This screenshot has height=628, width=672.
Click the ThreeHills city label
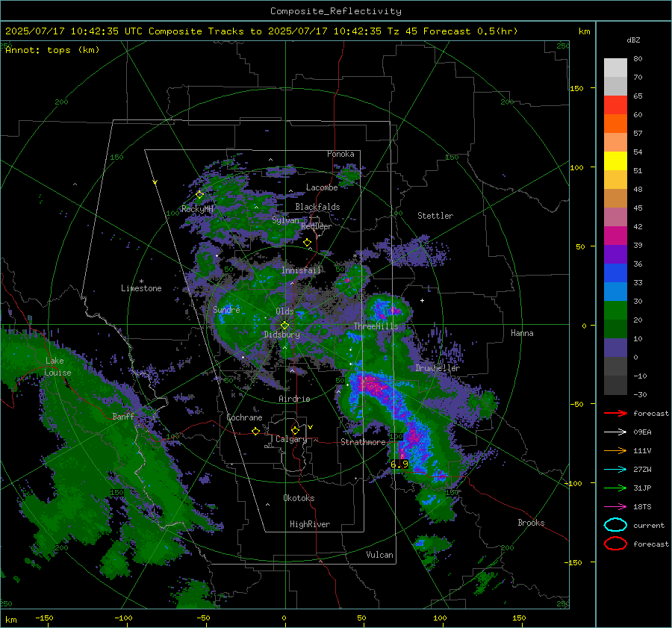tap(376, 326)
